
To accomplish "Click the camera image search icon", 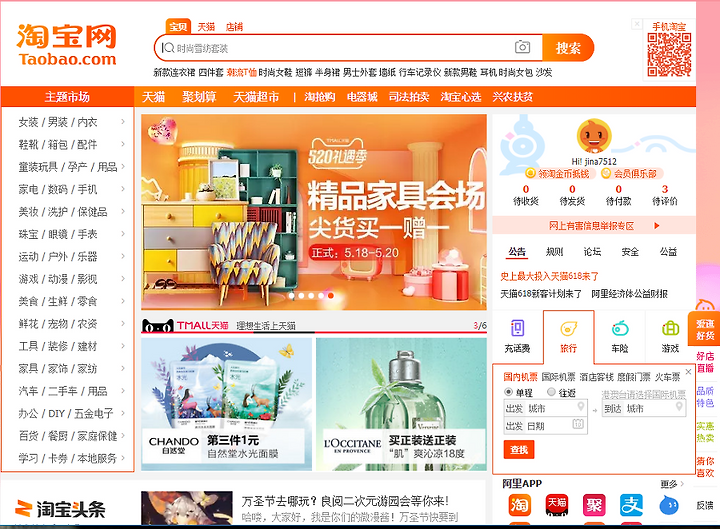I will tap(522, 47).
